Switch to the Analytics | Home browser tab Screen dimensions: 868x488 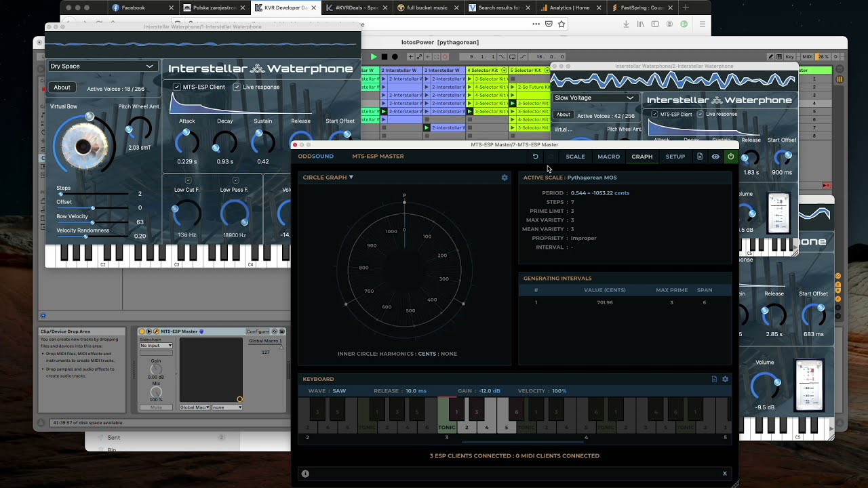pyautogui.click(x=570, y=7)
